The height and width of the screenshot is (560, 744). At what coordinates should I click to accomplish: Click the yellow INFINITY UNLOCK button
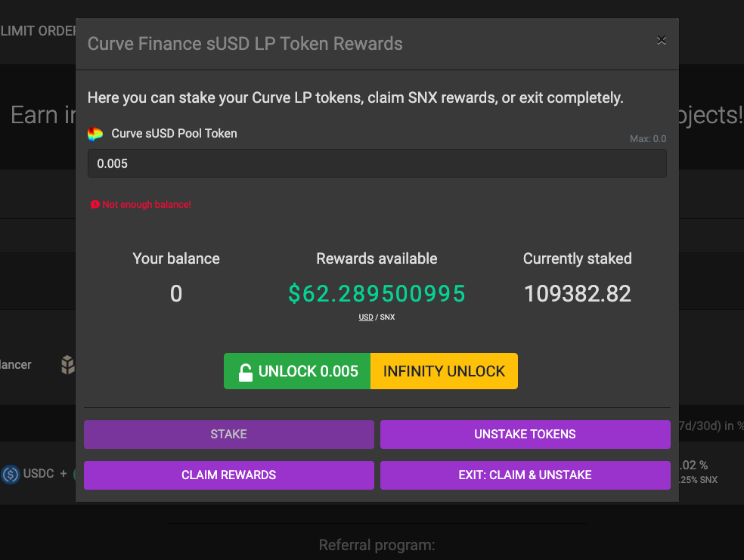click(x=444, y=371)
